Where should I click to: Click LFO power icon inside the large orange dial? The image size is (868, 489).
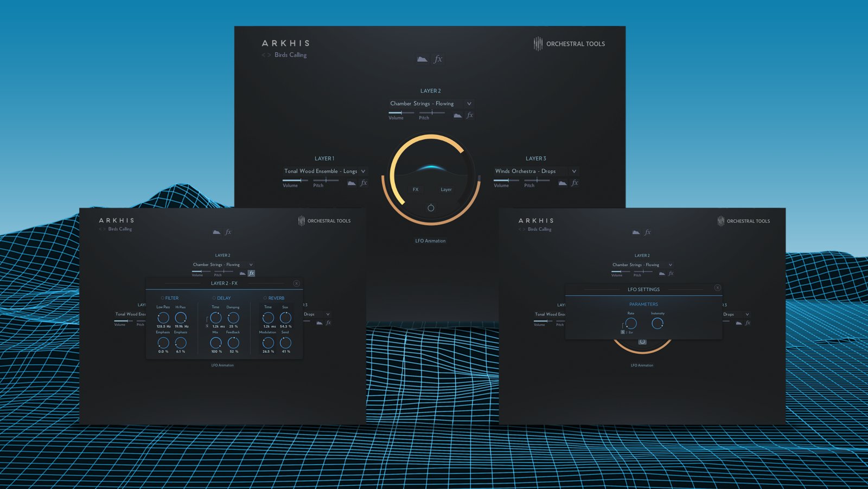pyautogui.click(x=431, y=208)
